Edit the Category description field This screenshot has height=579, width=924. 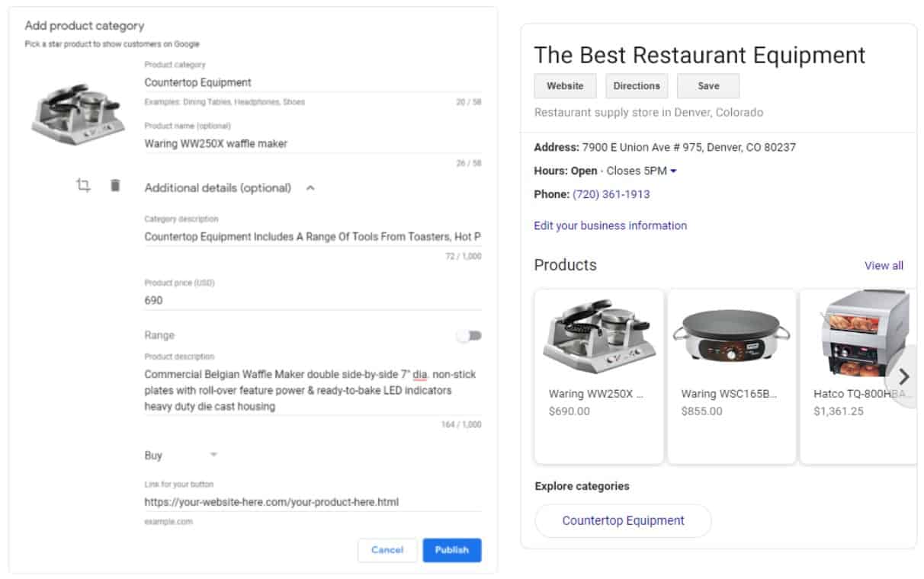pos(313,237)
